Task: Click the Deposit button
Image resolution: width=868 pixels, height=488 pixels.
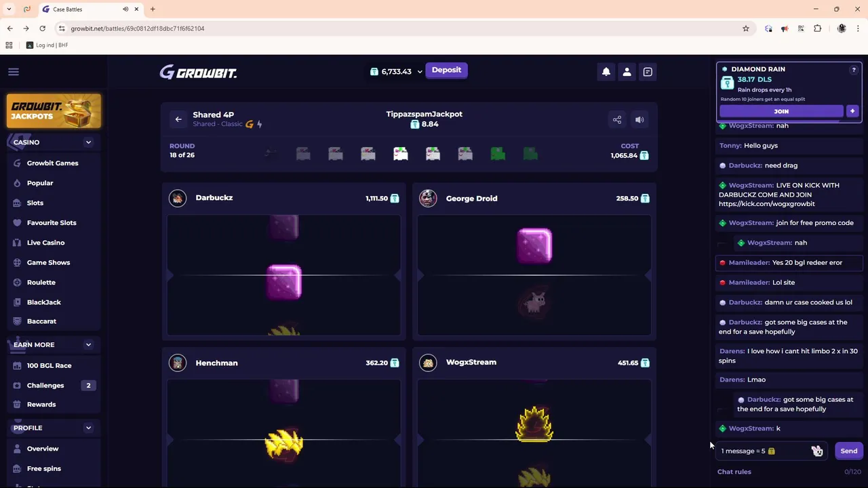Action: [x=446, y=70]
